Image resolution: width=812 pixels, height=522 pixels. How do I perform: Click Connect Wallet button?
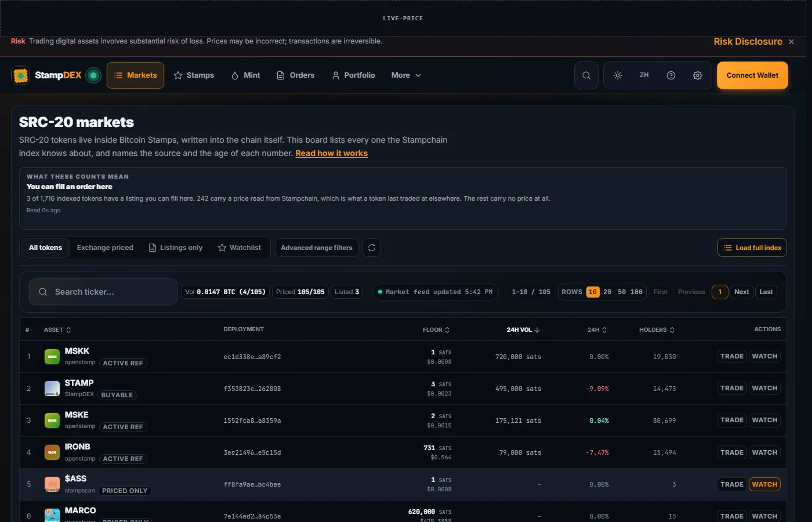[752, 75]
